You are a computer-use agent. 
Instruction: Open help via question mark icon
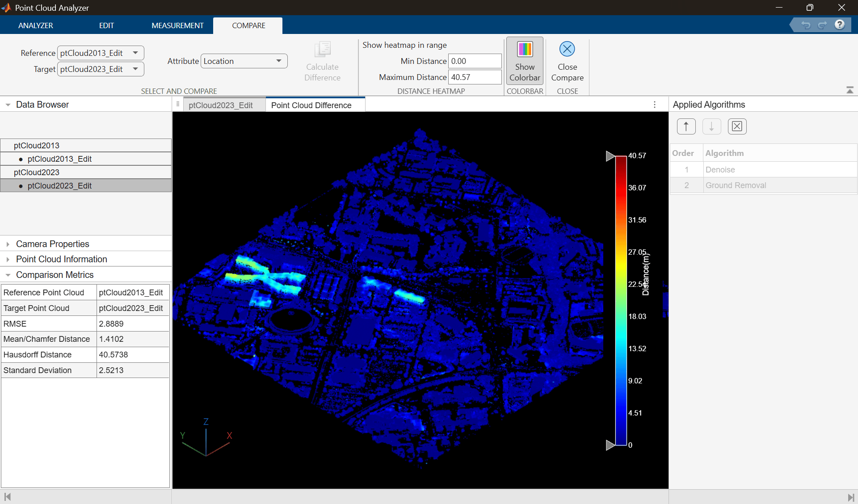pos(840,25)
